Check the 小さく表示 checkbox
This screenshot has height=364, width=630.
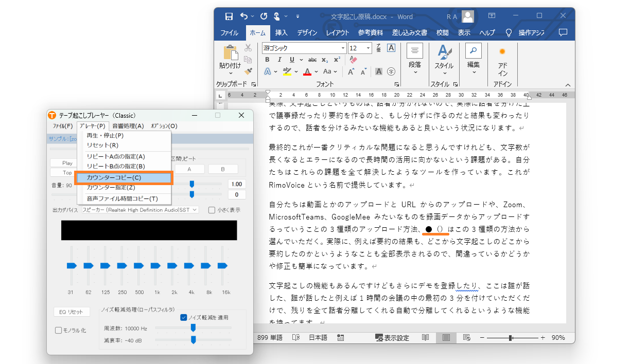(x=212, y=210)
